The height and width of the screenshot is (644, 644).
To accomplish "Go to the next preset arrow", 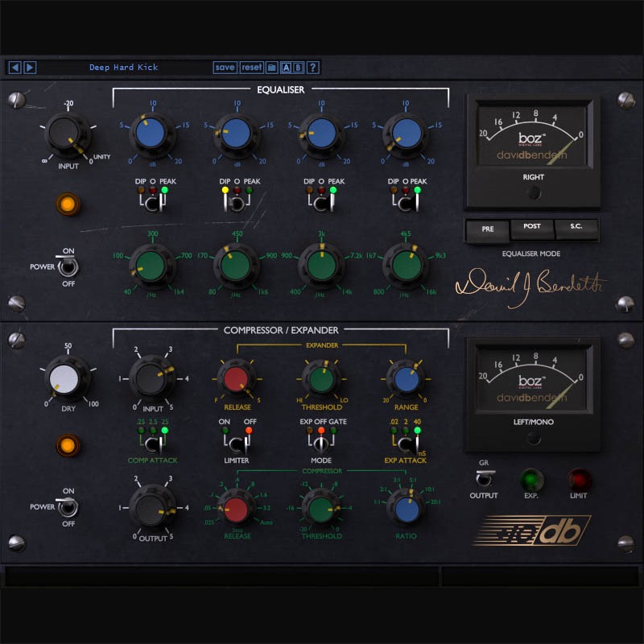I will pos(30,67).
